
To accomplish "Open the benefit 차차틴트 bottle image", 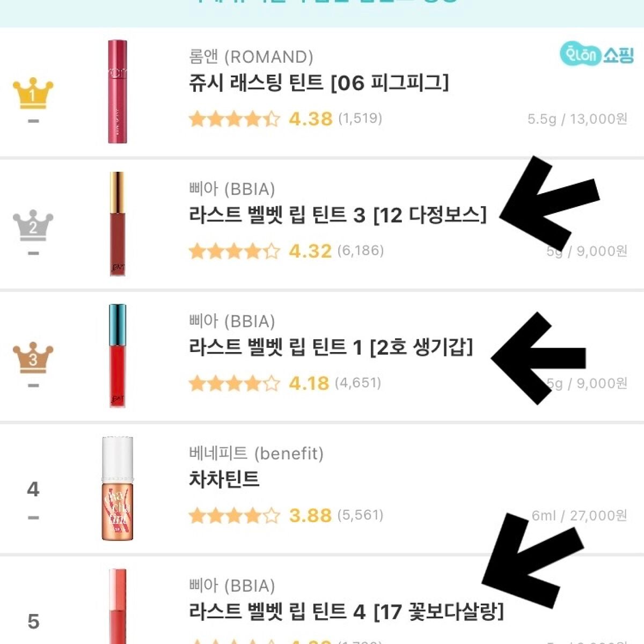I will [118, 488].
